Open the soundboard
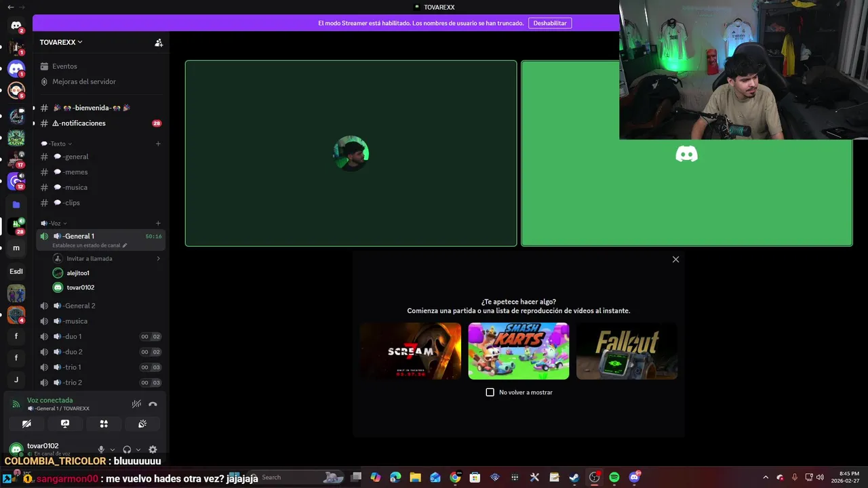The image size is (868, 488). (x=142, y=424)
